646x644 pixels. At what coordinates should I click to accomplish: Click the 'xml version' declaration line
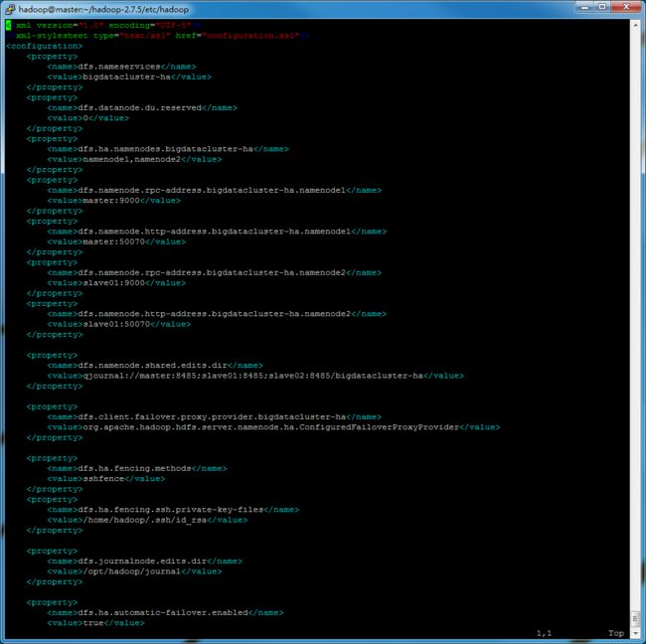pos(103,25)
